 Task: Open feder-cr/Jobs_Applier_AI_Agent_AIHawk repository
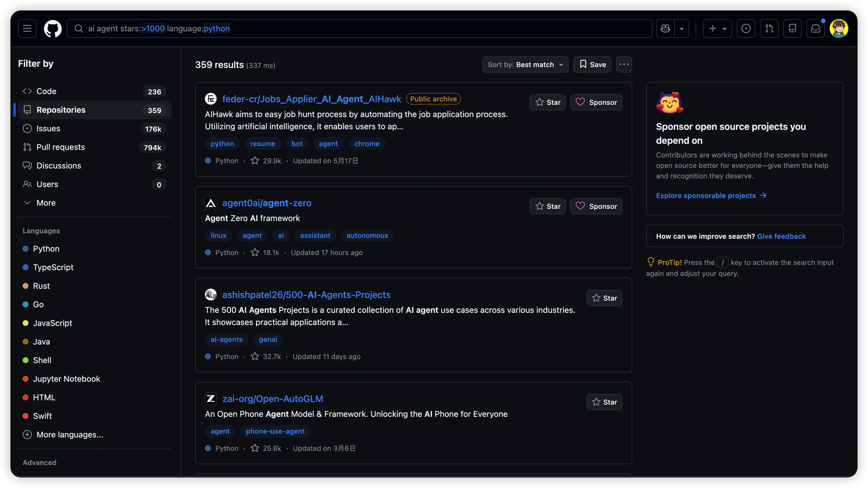pyautogui.click(x=312, y=99)
